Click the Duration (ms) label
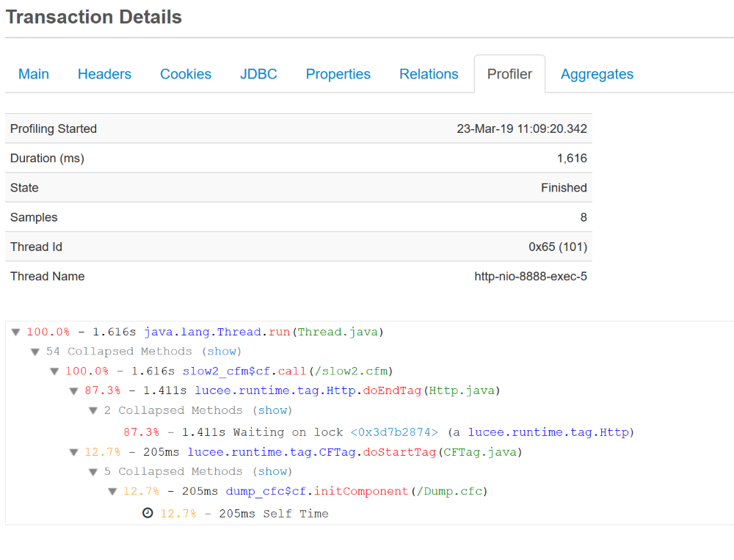This screenshot has width=734, height=560. (x=47, y=159)
